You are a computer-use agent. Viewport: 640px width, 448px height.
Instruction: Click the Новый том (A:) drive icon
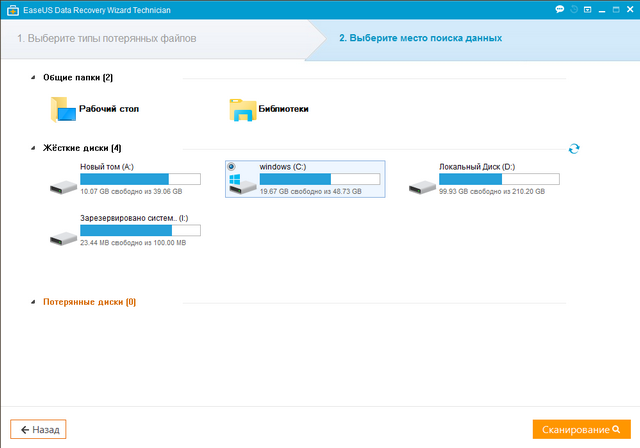pos(63,187)
